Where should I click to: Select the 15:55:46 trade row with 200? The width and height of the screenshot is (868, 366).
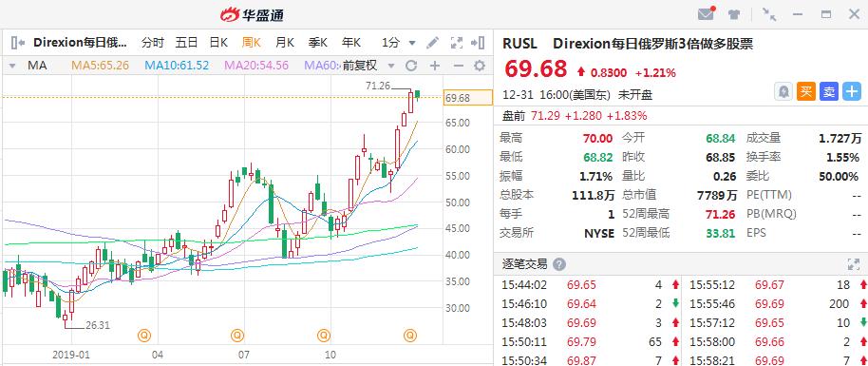click(774, 304)
